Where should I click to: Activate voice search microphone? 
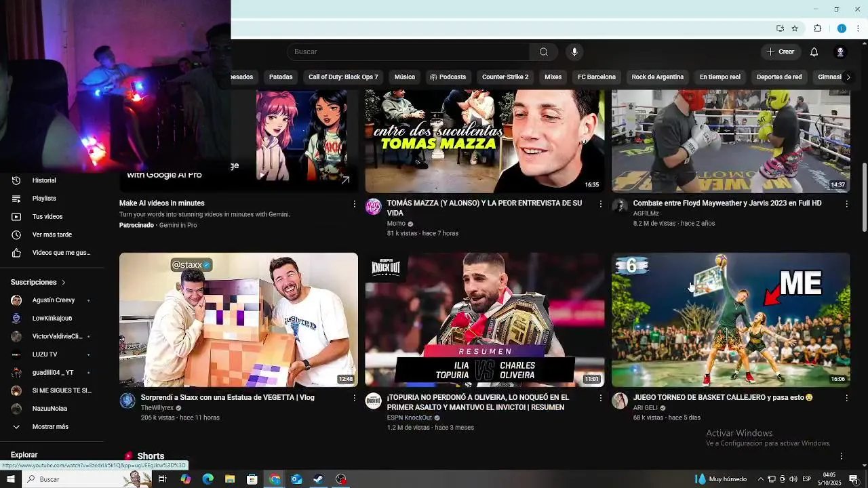(574, 52)
